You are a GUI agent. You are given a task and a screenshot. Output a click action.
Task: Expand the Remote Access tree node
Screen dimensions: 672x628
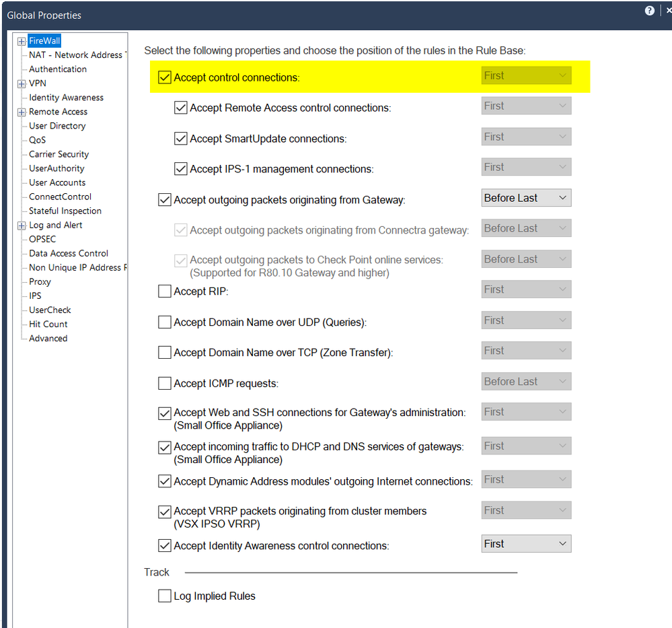pyautogui.click(x=22, y=112)
